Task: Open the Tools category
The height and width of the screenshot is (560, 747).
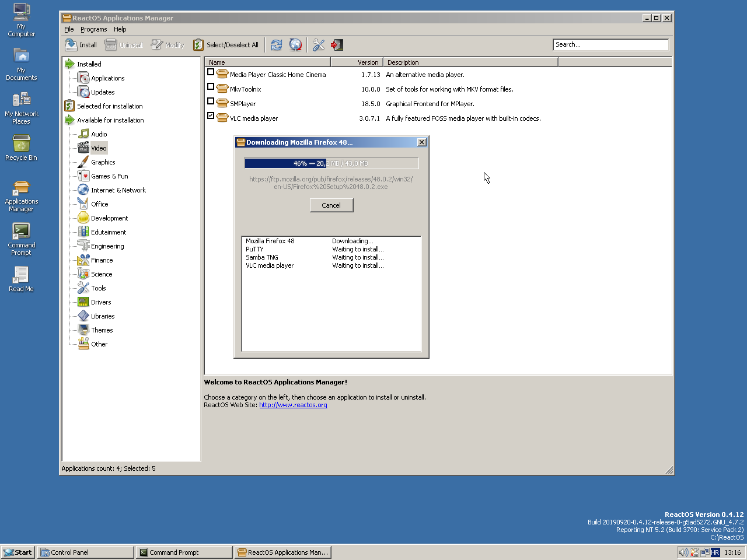Action: click(98, 288)
